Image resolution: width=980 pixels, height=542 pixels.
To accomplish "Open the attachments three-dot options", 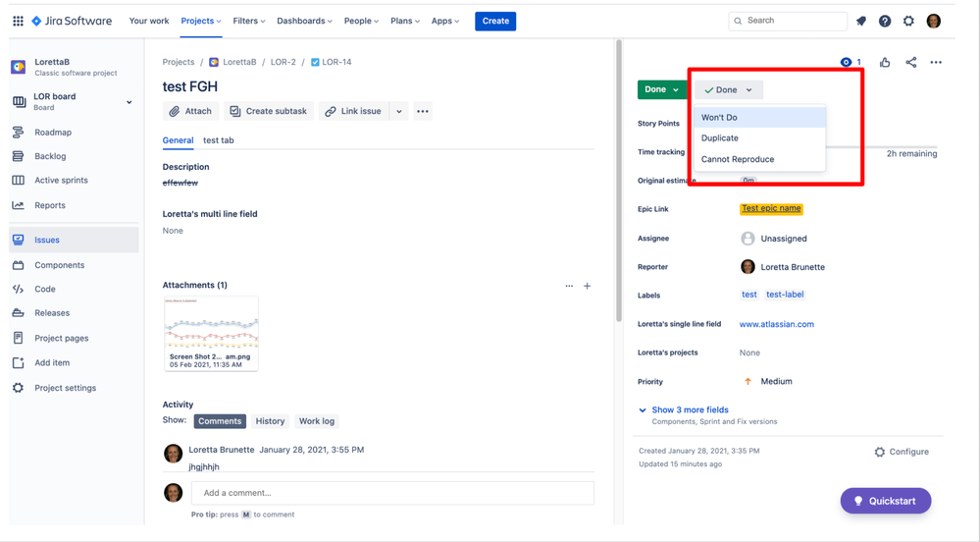I will pos(569,286).
